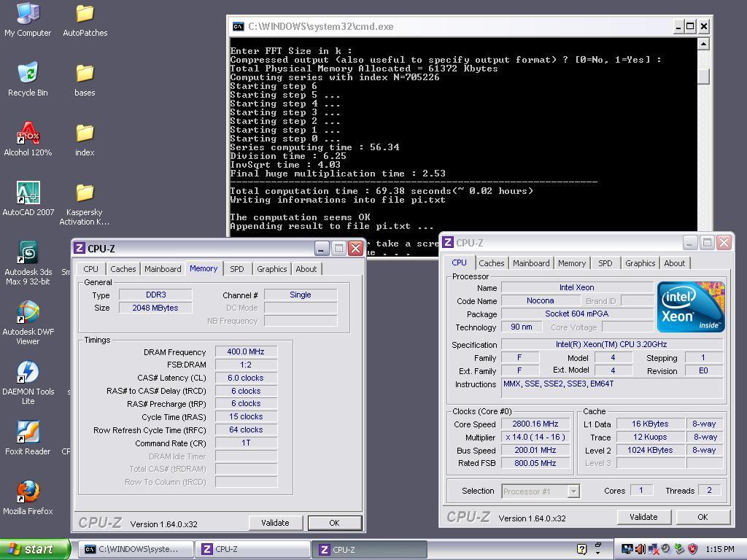Click the Rated FSB 800.05 MHz field

tap(535, 463)
